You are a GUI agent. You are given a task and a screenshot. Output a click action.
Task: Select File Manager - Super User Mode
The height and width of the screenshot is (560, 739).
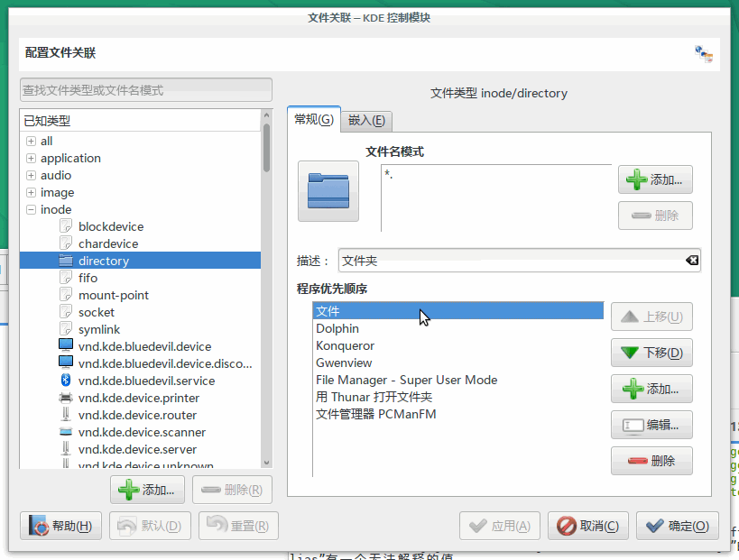[x=458, y=380]
